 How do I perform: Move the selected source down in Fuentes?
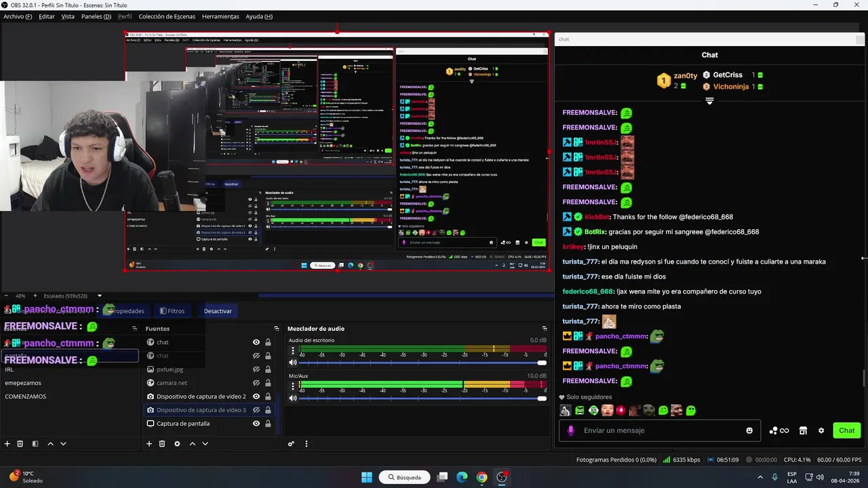(205, 444)
